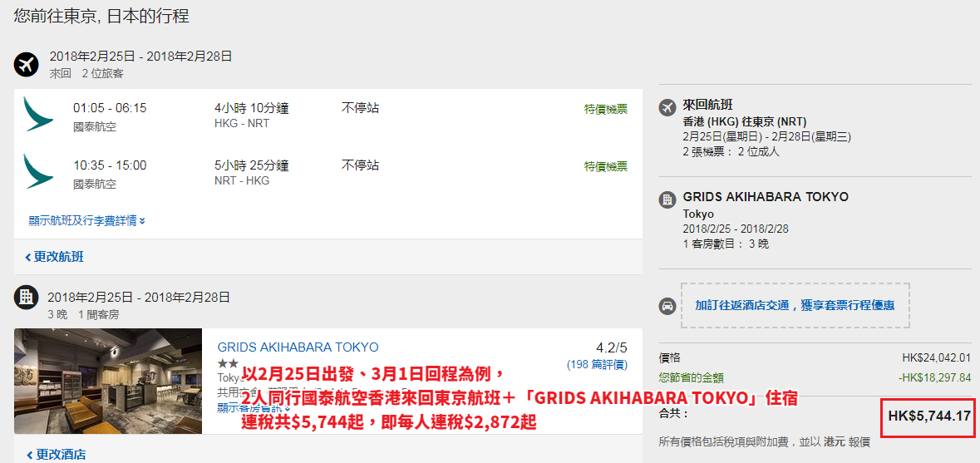Open the GRIDS AKIHABARA TOKYO hotel title link

pos(298,347)
